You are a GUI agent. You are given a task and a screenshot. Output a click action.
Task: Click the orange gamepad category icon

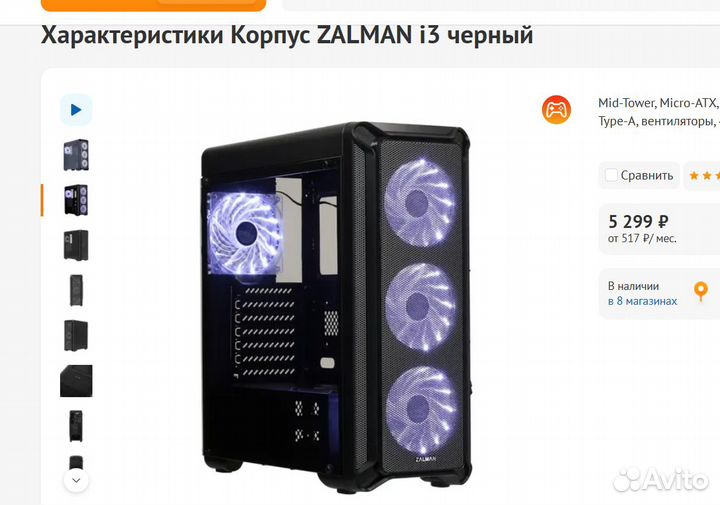point(556,110)
